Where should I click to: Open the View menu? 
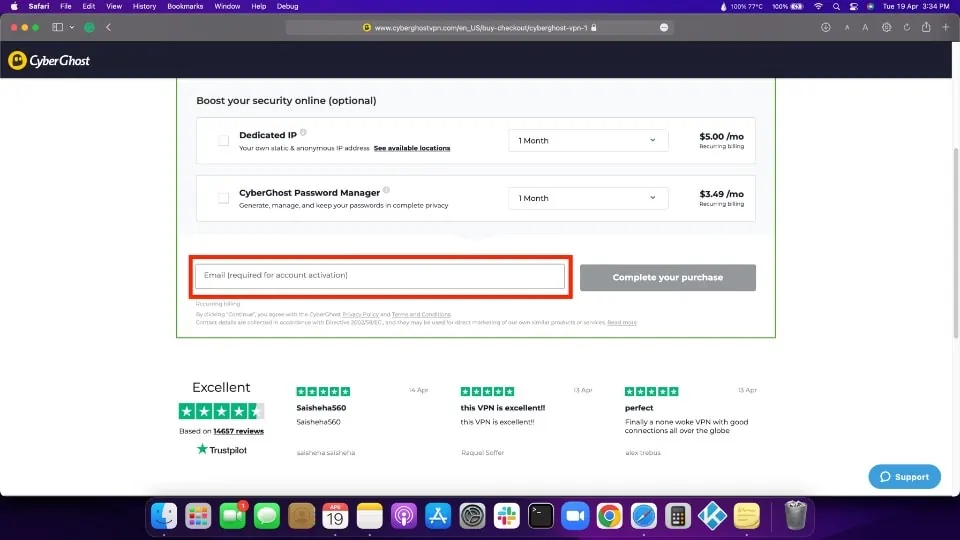pyautogui.click(x=114, y=7)
